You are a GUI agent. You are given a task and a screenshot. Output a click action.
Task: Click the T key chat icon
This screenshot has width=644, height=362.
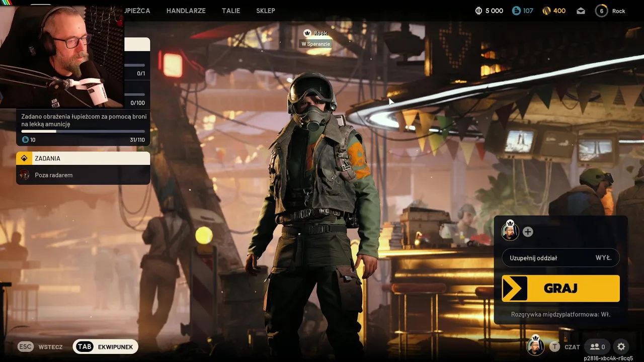(x=554, y=346)
